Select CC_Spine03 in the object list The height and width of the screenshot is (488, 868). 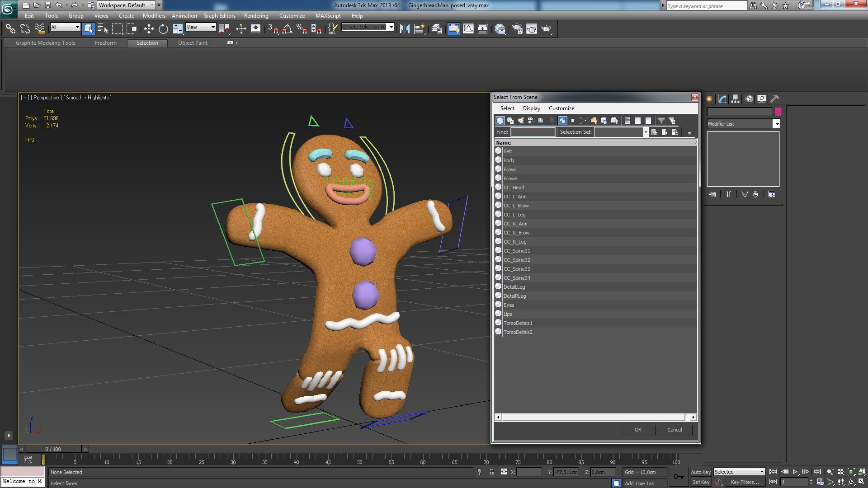595,269
